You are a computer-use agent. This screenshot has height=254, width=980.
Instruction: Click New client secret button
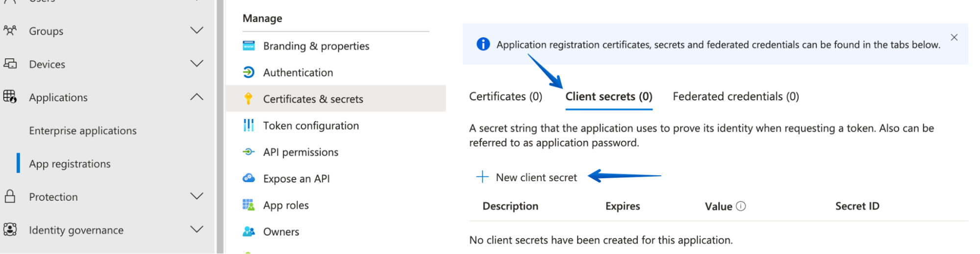coord(527,177)
